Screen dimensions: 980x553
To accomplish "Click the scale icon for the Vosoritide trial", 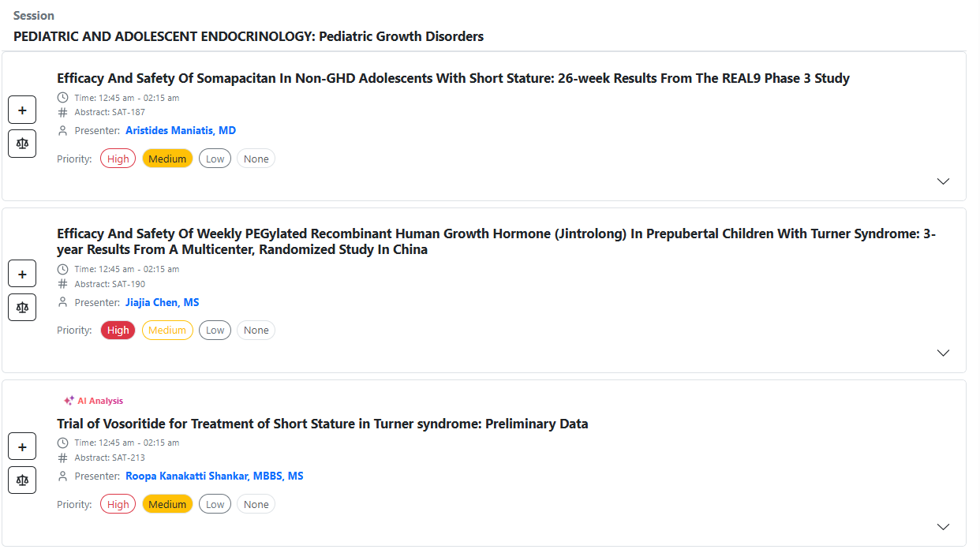I will (22, 480).
